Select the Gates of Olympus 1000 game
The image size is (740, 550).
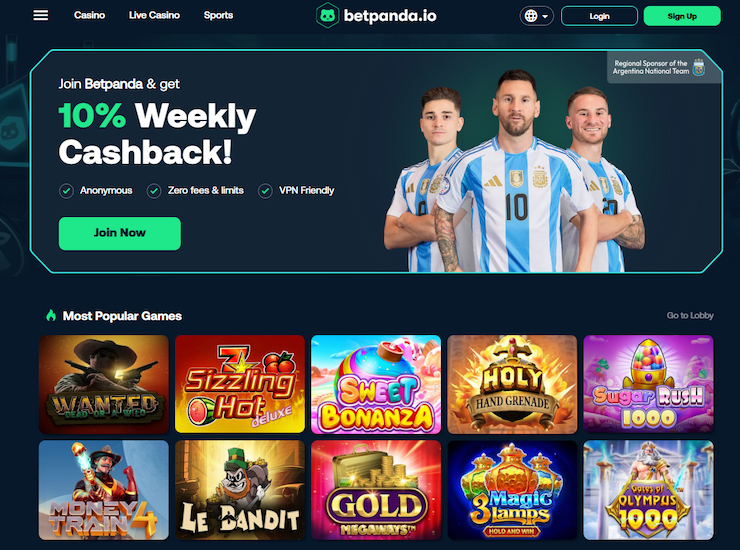[x=648, y=490]
